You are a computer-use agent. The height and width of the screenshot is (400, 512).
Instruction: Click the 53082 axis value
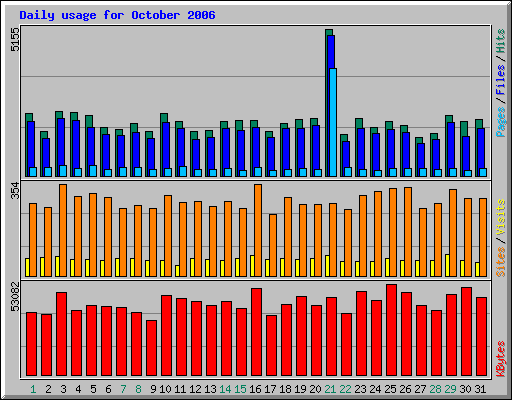tap(15, 296)
